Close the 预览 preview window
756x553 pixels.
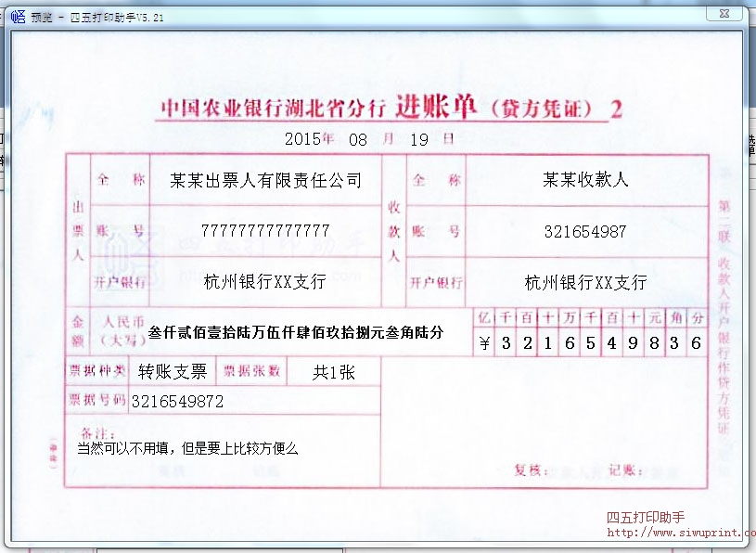[725, 13]
